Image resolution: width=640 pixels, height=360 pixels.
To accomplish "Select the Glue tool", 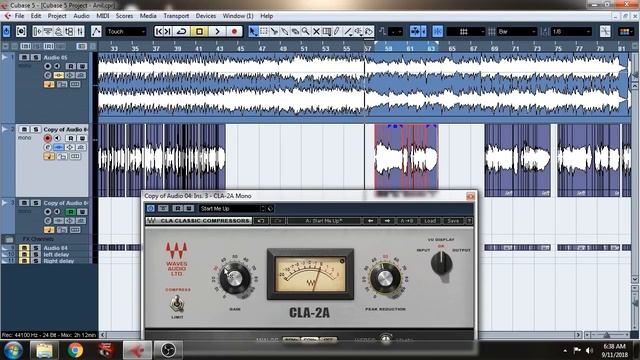I will (284, 31).
